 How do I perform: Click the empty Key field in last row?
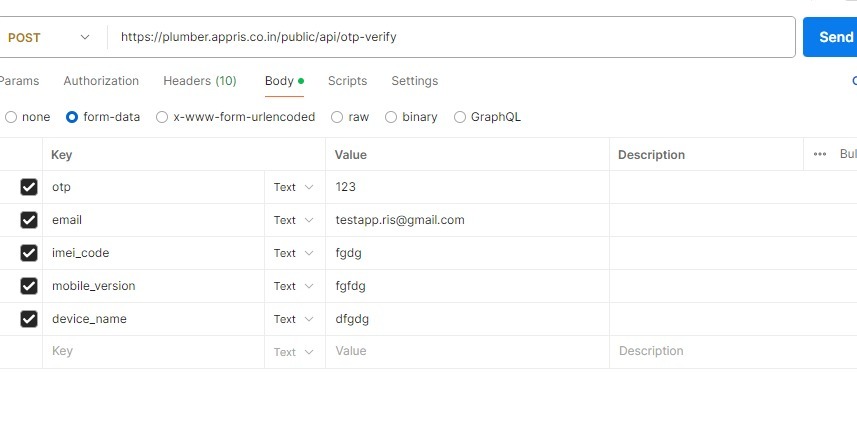[152, 352]
